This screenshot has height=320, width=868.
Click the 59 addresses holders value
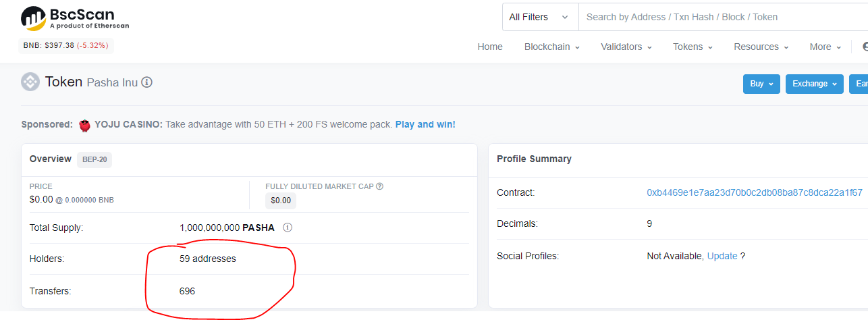tap(208, 259)
